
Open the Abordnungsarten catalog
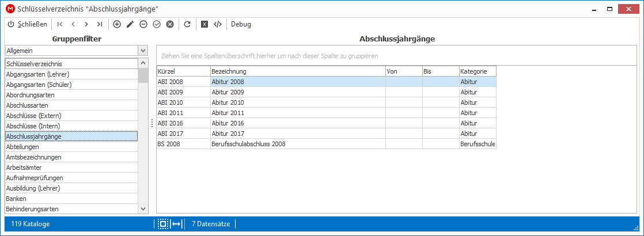pos(71,95)
